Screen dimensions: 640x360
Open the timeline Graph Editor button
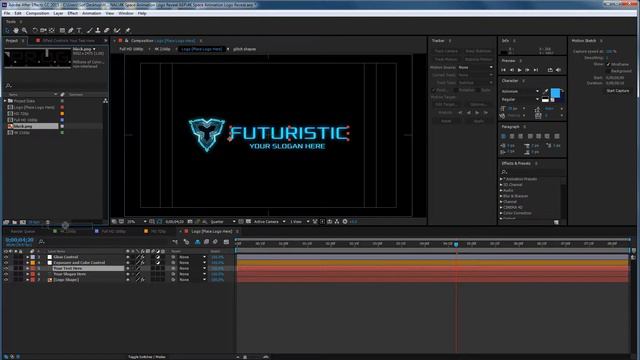point(226,242)
